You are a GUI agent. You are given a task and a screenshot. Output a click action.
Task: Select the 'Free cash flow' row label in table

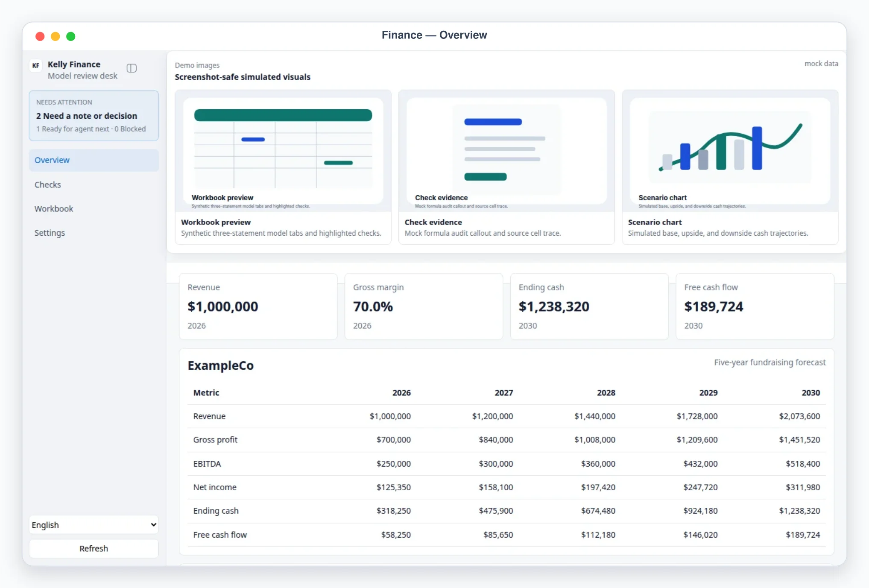tap(220, 535)
